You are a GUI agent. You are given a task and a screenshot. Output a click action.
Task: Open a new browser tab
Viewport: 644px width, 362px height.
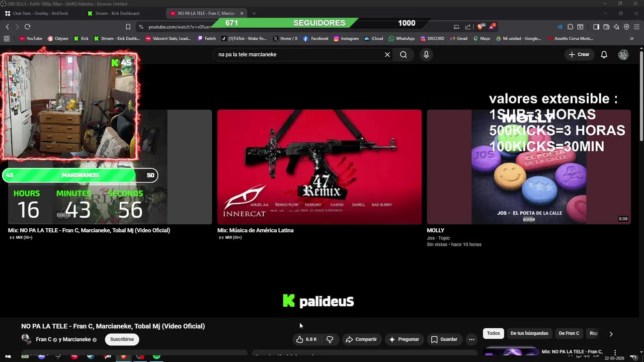(x=254, y=13)
